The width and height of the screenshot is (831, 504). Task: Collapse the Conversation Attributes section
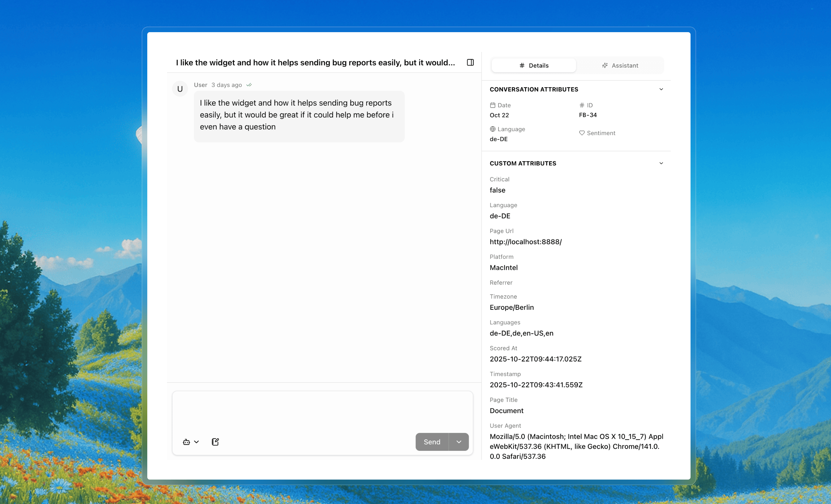pyautogui.click(x=661, y=89)
